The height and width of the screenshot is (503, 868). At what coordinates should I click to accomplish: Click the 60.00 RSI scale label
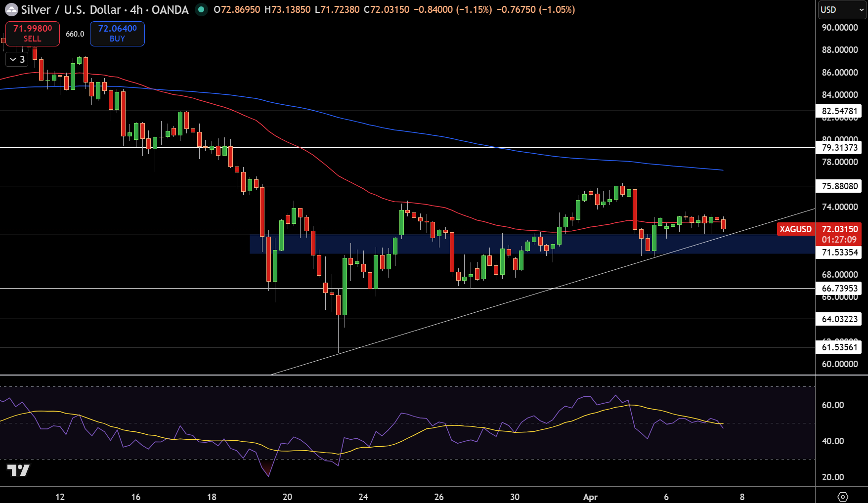click(x=832, y=405)
